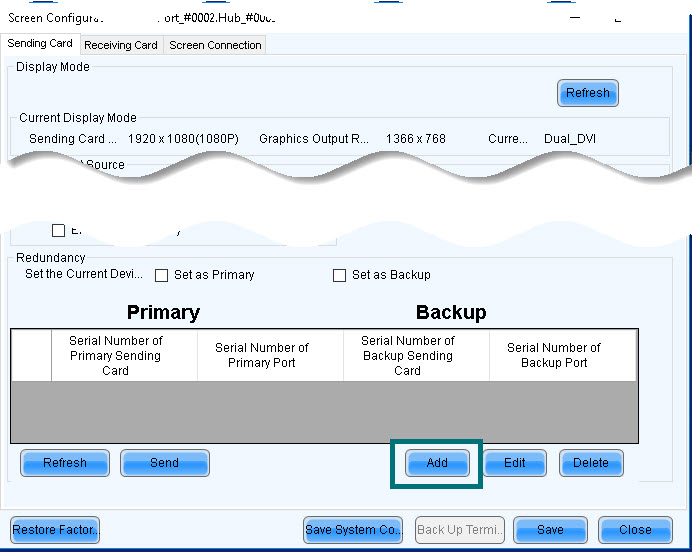Click the Serial Number of Backup Port header
The width and height of the screenshot is (692, 552).
tap(554, 355)
